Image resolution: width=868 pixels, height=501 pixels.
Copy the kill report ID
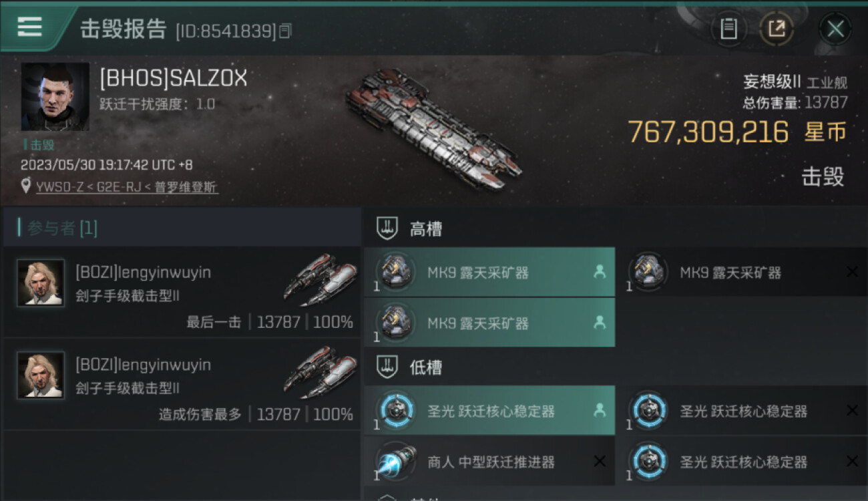pos(285,31)
